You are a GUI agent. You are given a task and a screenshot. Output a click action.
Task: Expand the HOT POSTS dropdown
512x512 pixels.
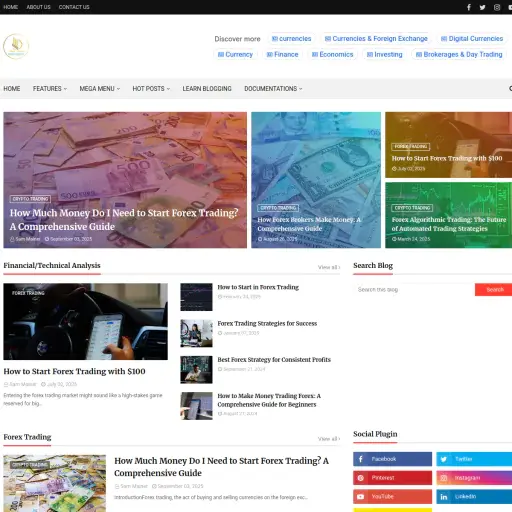click(151, 89)
